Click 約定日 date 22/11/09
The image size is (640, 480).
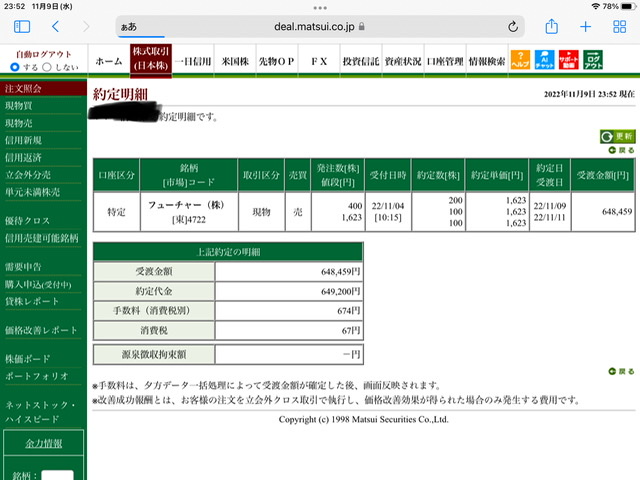[549, 206]
